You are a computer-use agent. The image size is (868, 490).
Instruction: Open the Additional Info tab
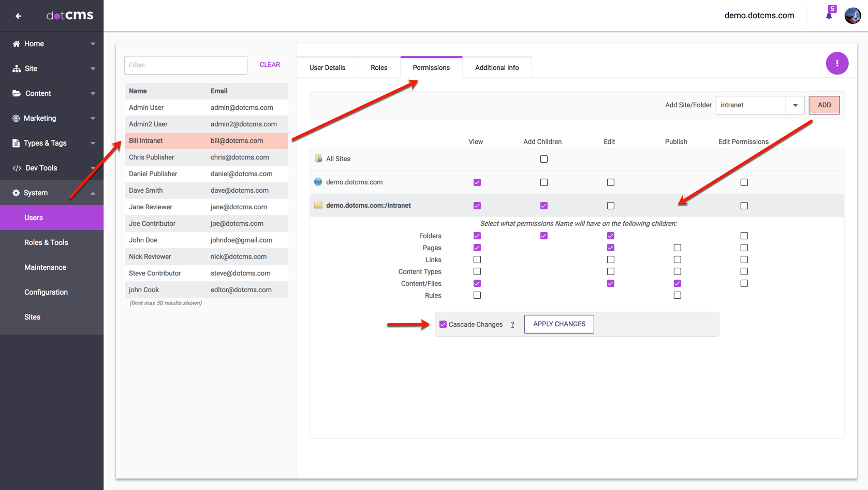(x=496, y=67)
